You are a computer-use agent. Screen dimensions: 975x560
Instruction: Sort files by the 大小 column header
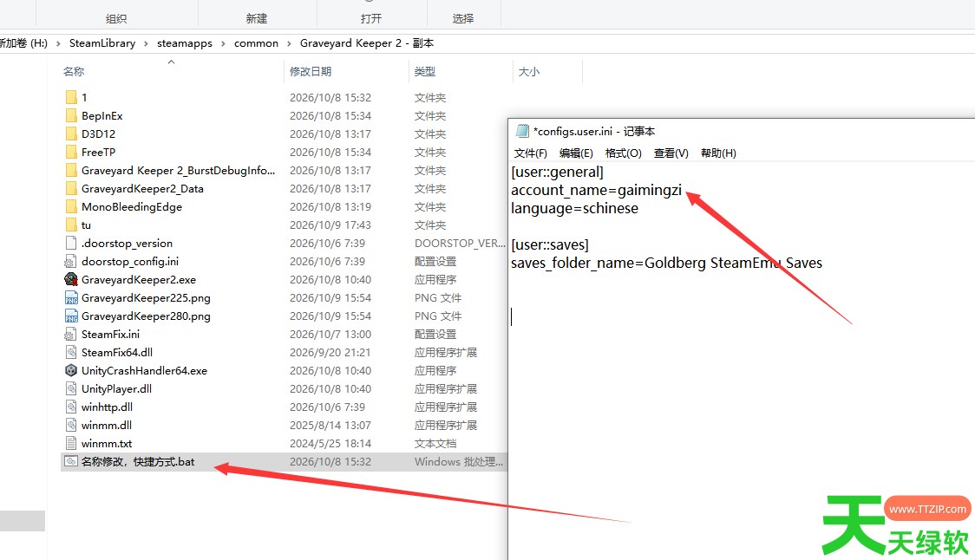528,71
